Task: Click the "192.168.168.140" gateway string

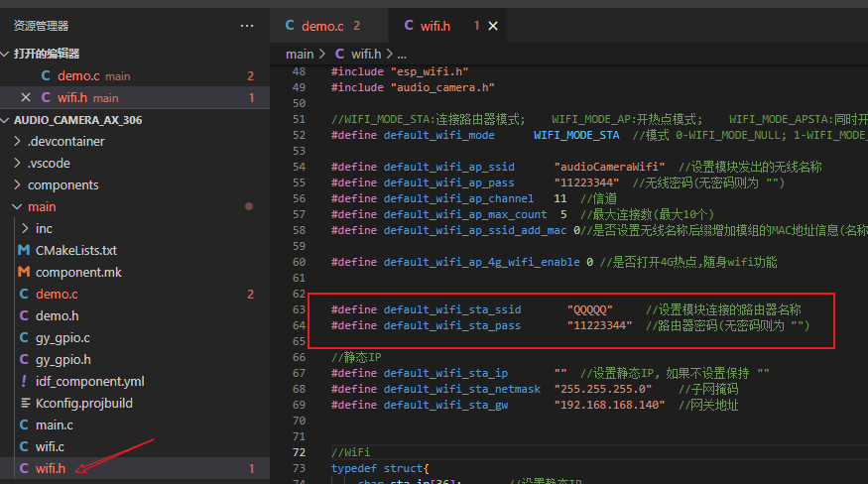Action: point(609,405)
